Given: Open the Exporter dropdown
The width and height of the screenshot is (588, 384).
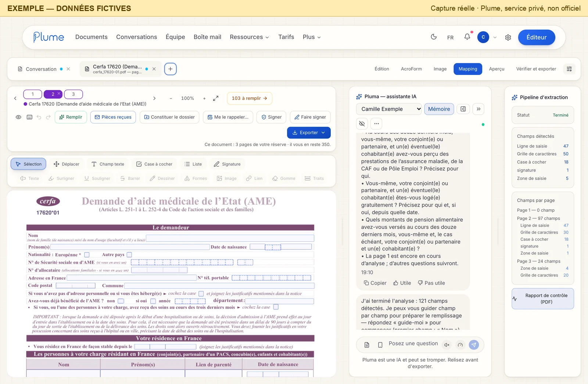Looking at the screenshot, I should tap(309, 133).
